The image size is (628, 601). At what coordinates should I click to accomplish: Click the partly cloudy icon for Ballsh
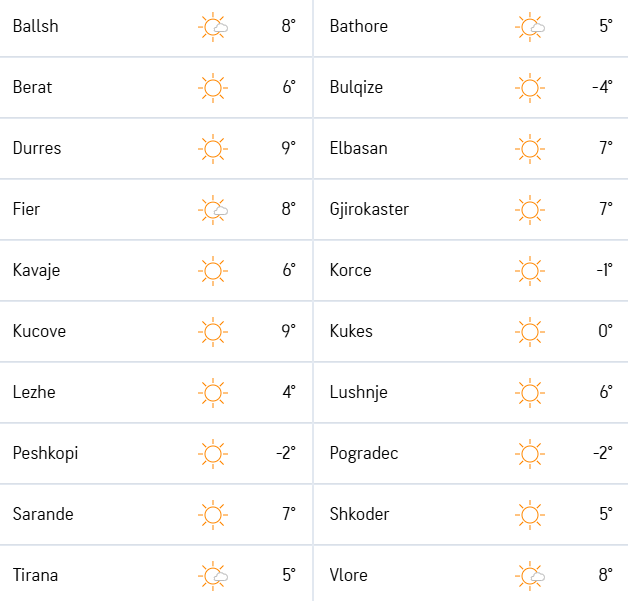coord(213,27)
